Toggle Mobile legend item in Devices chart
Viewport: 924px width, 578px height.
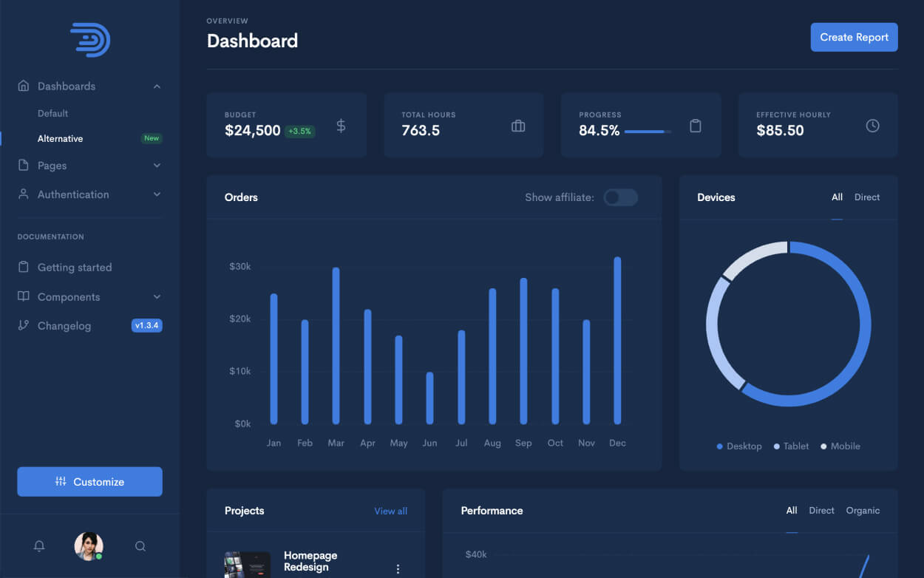pyautogui.click(x=840, y=446)
